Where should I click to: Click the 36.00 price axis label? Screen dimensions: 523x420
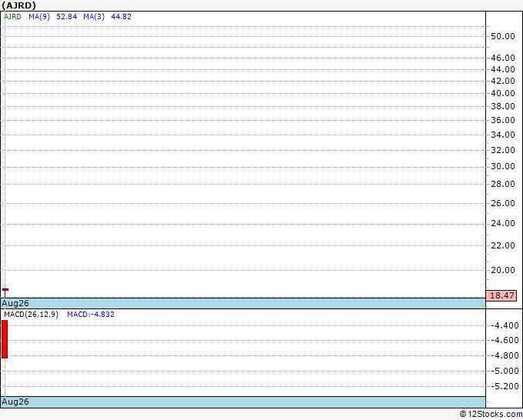click(503, 120)
